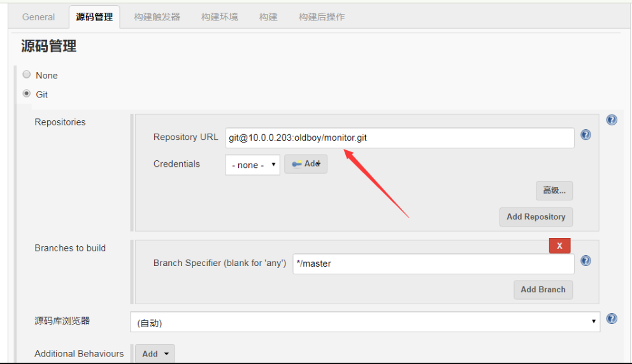Click the Additional Behaviours label
The width and height of the screenshot is (632, 364).
(79, 354)
